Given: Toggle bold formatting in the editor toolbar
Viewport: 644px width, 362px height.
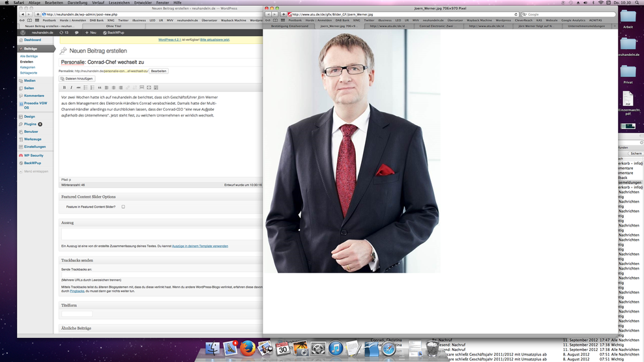Looking at the screenshot, I should [64, 87].
